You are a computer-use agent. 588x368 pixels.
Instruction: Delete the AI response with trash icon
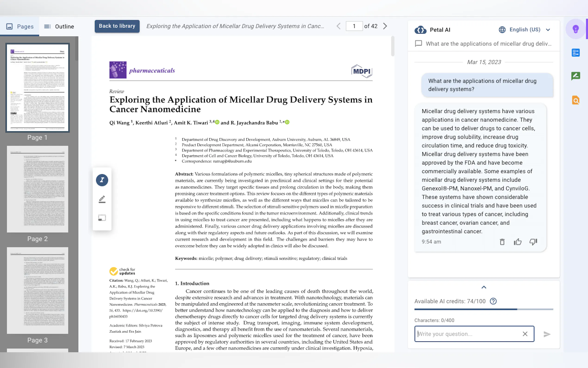point(502,242)
